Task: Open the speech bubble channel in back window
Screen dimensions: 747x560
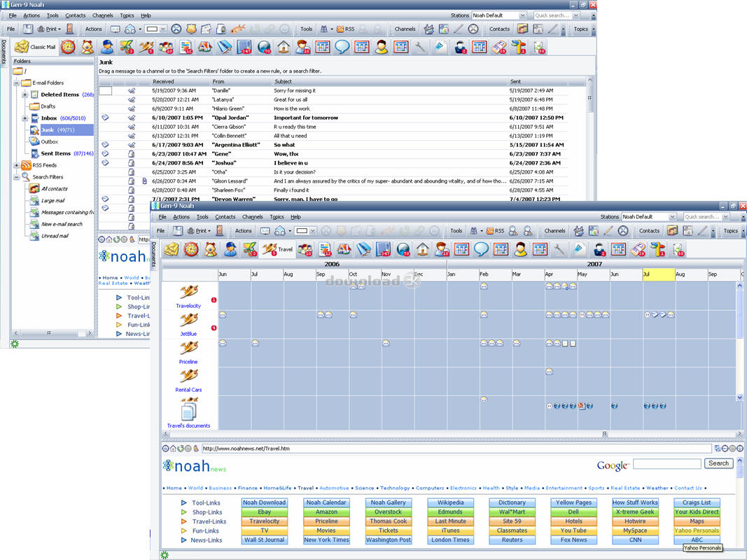Action: tap(342, 47)
